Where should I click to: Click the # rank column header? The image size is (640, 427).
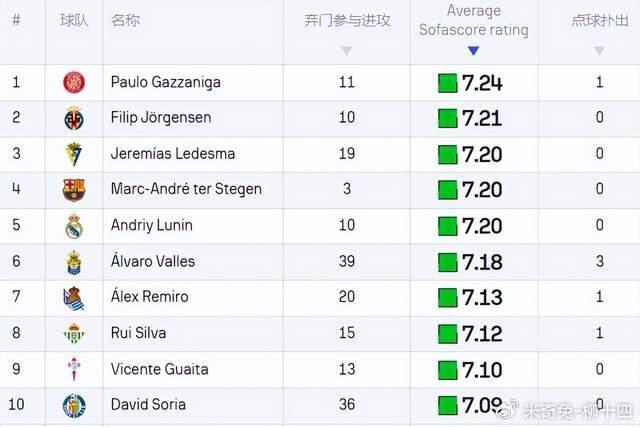16,20
